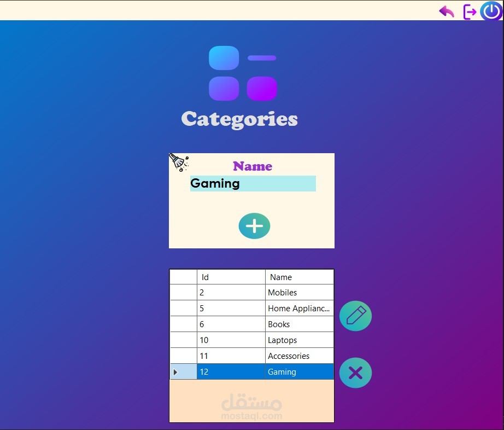Select the Mobiles cell
Viewport: 504px width, 430px height.
pos(300,292)
